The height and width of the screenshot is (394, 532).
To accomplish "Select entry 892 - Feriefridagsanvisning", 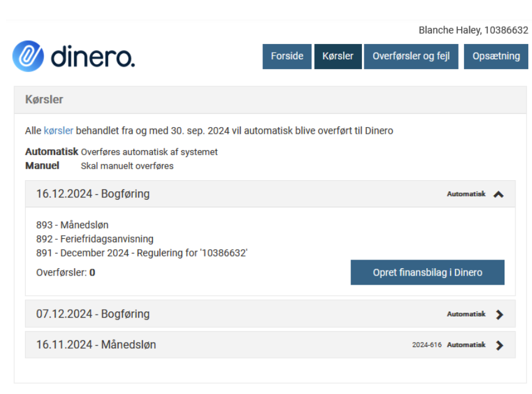I will coord(95,239).
